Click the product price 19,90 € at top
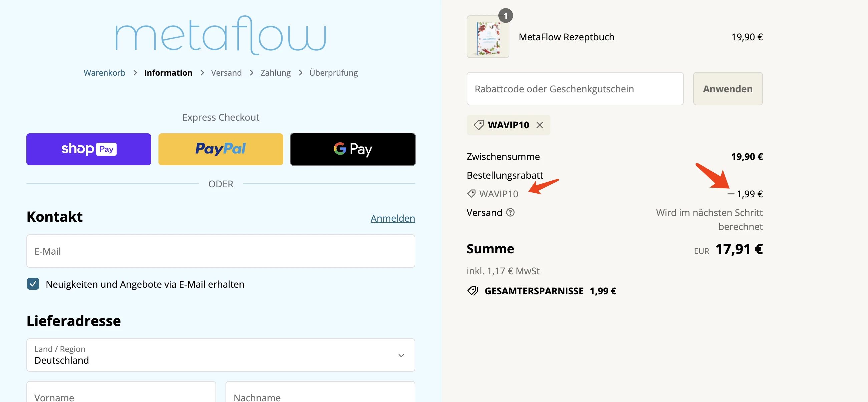Viewport: 868px width, 402px height. tap(747, 37)
